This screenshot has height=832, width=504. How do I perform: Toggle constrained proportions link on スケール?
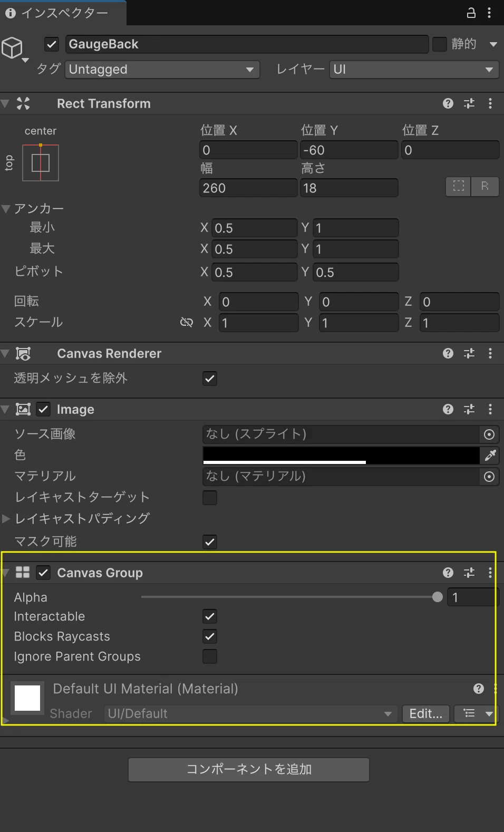tap(187, 322)
